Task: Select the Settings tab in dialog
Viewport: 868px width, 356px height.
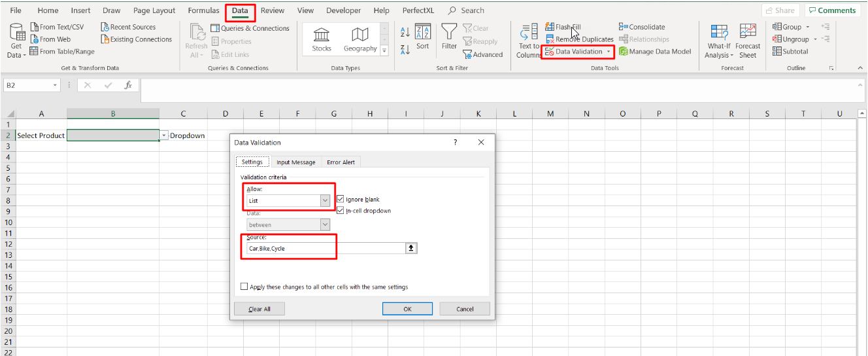Action: click(252, 162)
